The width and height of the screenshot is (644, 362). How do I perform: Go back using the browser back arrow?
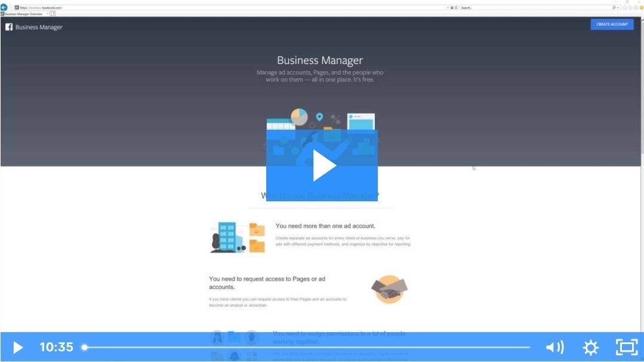pos(4,7)
